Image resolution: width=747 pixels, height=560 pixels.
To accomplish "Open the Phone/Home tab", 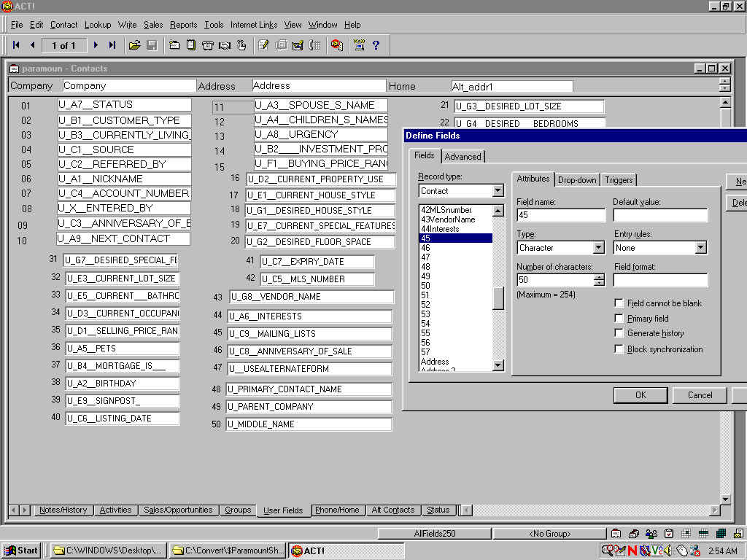I will tap(337, 510).
